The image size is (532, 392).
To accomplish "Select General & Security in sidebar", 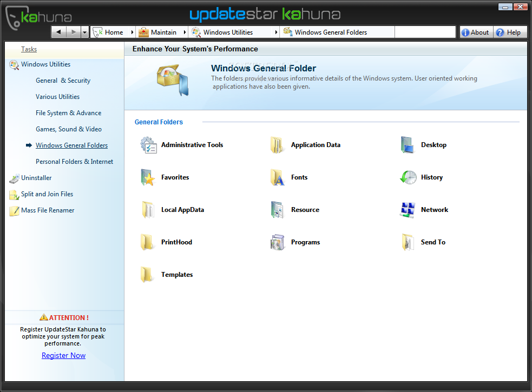I will [x=63, y=81].
